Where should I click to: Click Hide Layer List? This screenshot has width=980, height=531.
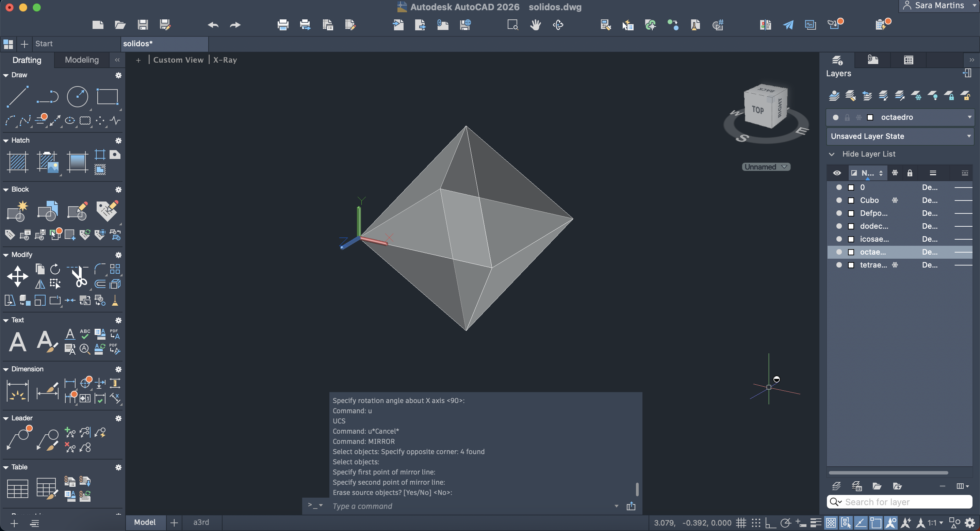[868, 154]
